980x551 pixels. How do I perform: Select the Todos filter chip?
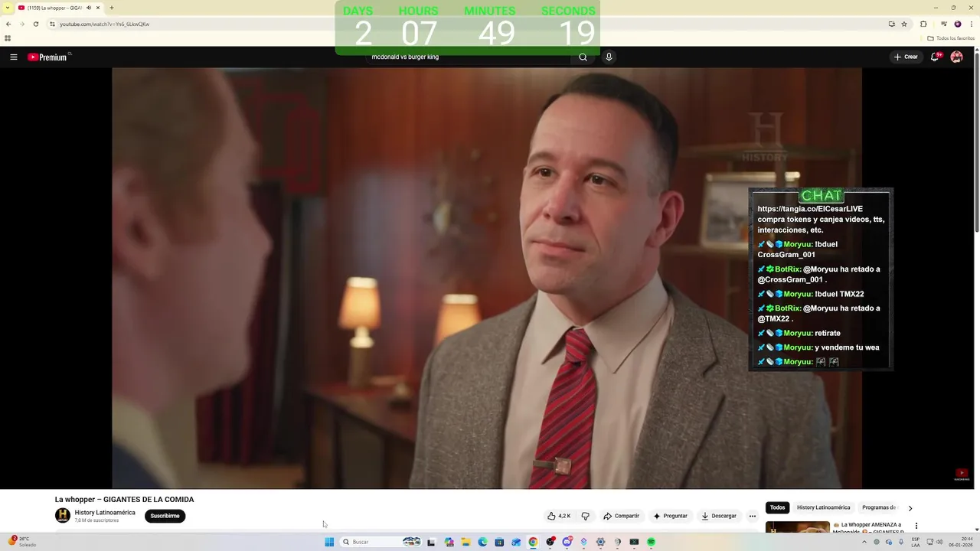[777, 507]
